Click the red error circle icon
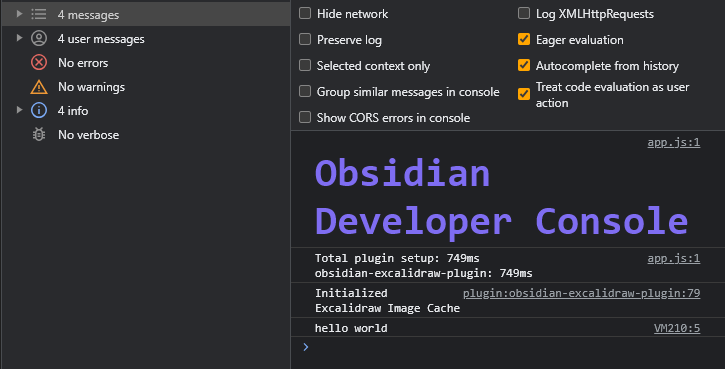Screen dimensions: 725x369 coord(39,62)
